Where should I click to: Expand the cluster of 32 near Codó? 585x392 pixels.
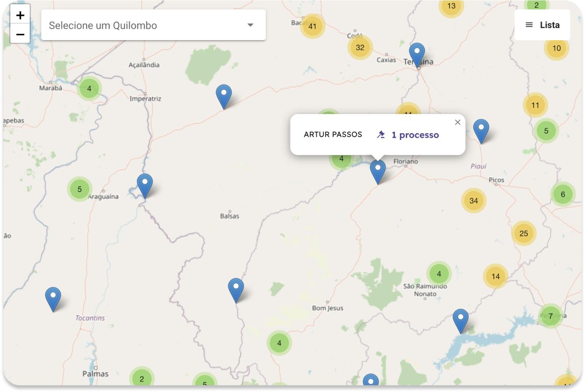(360, 48)
